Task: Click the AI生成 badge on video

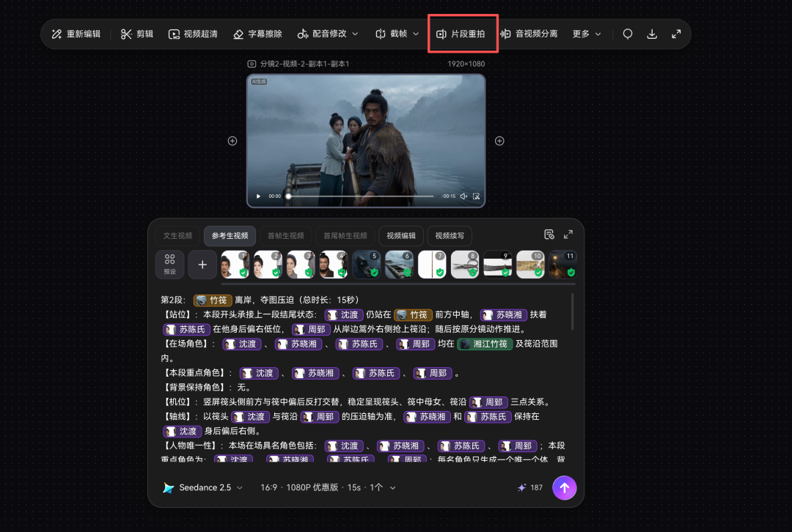Action: tap(259, 82)
